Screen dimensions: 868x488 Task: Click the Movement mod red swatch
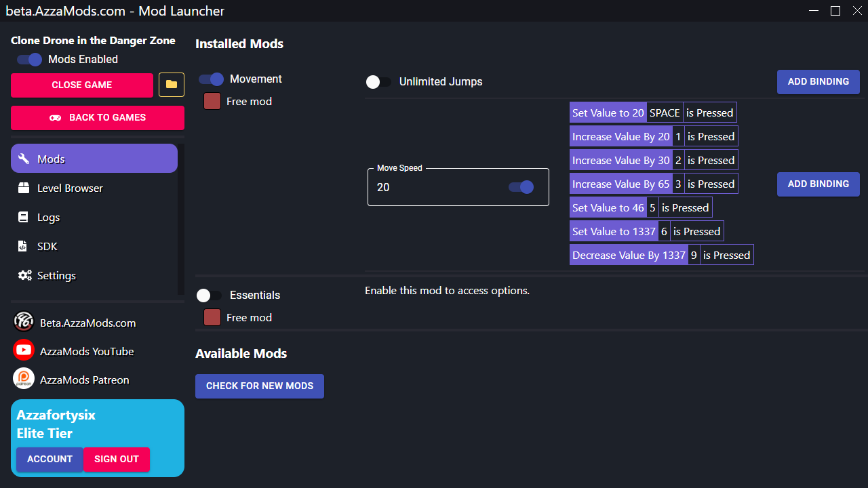(212, 101)
